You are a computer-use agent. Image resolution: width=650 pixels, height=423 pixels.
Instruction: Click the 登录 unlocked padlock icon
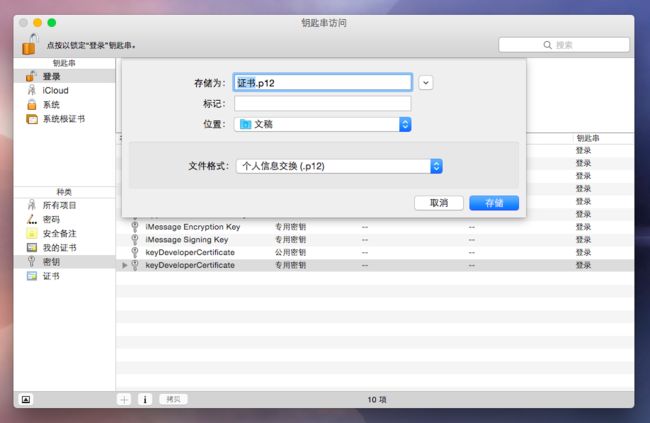[x=32, y=76]
